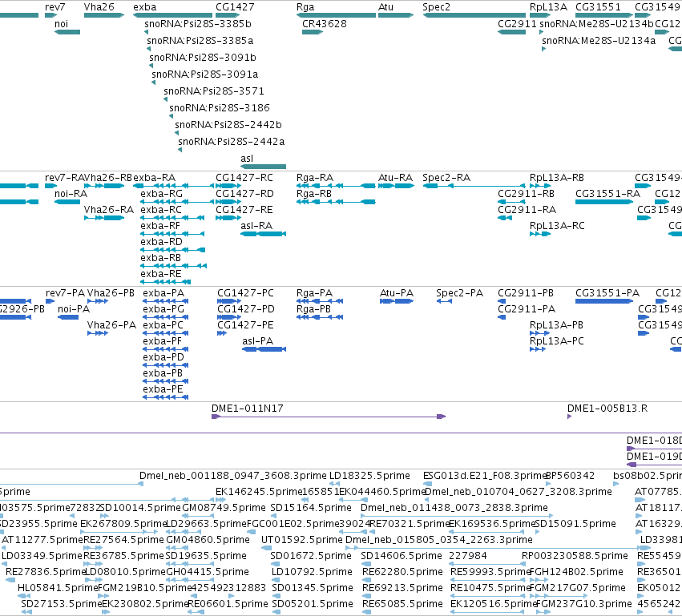Click the RpL13A-PB protein label
Screen dimensions: 682x616
(x=556, y=325)
